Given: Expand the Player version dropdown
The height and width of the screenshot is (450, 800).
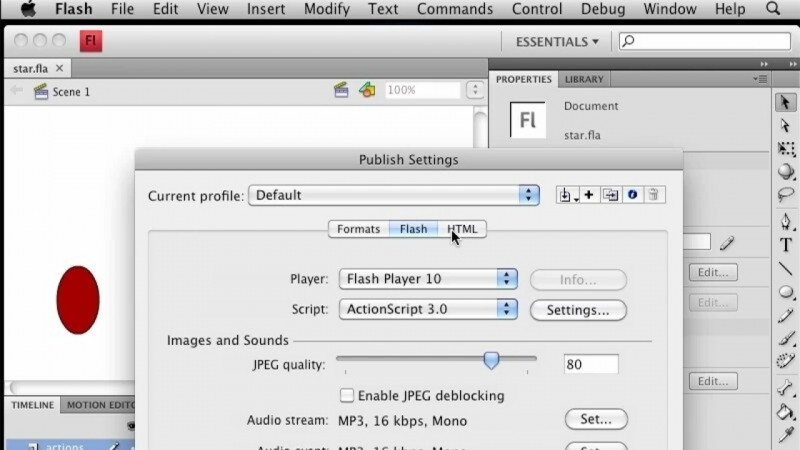Looking at the screenshot, I should 428,279.
